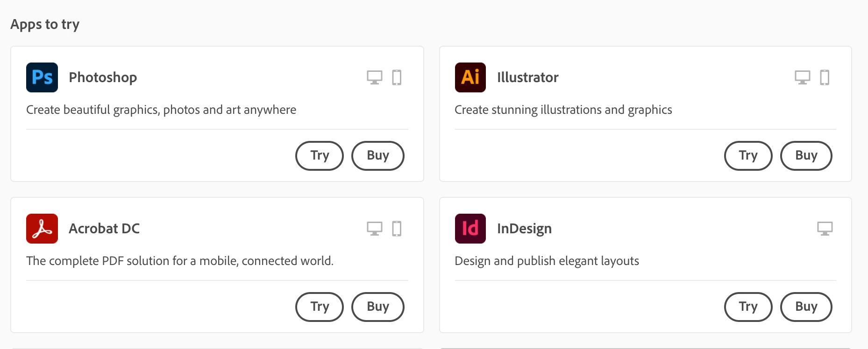Try Acrobat DC
The height and width of the screenshot is (349, 868).
[x=320, y=307]
